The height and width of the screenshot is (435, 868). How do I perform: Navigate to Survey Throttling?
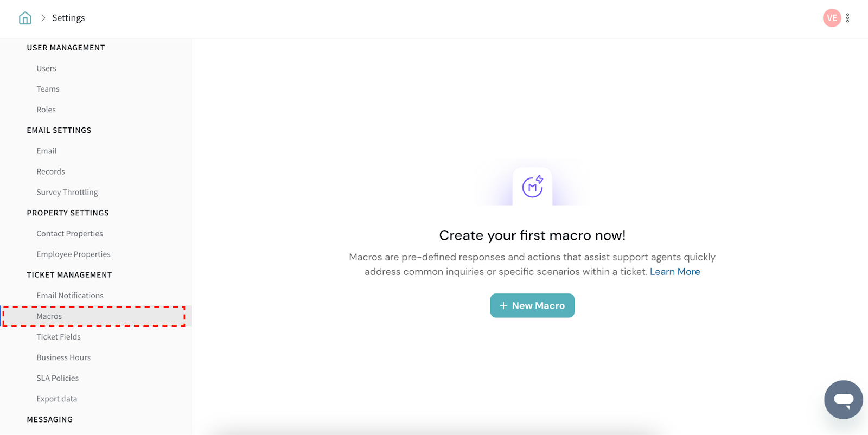67,192
